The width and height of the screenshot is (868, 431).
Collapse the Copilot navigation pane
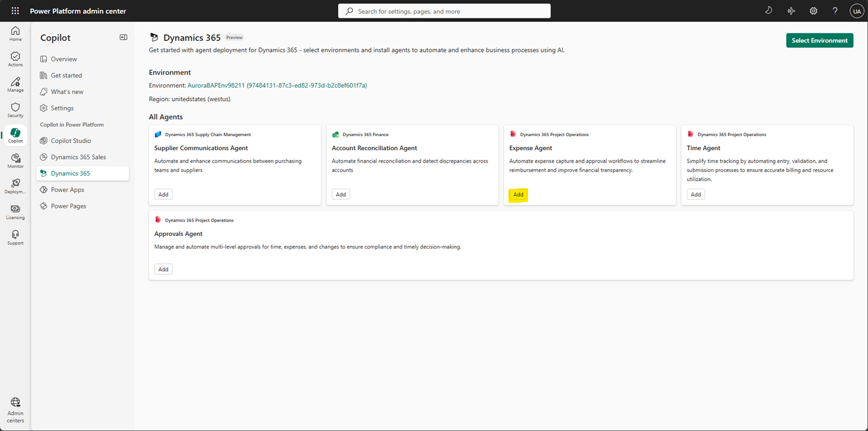123,37
